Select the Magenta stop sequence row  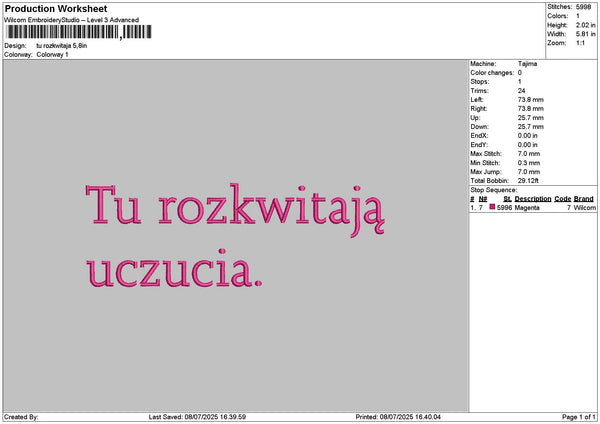click(x=532, y=207)
